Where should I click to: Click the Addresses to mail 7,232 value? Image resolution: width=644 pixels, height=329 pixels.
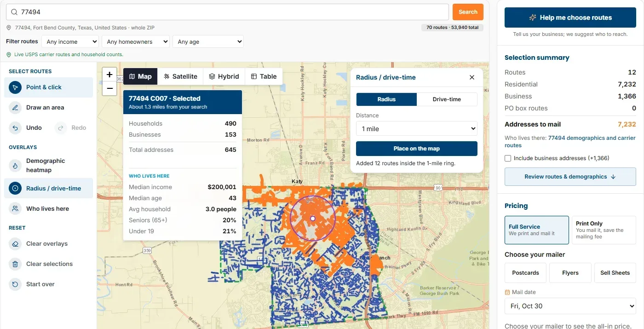pos(627,124)
